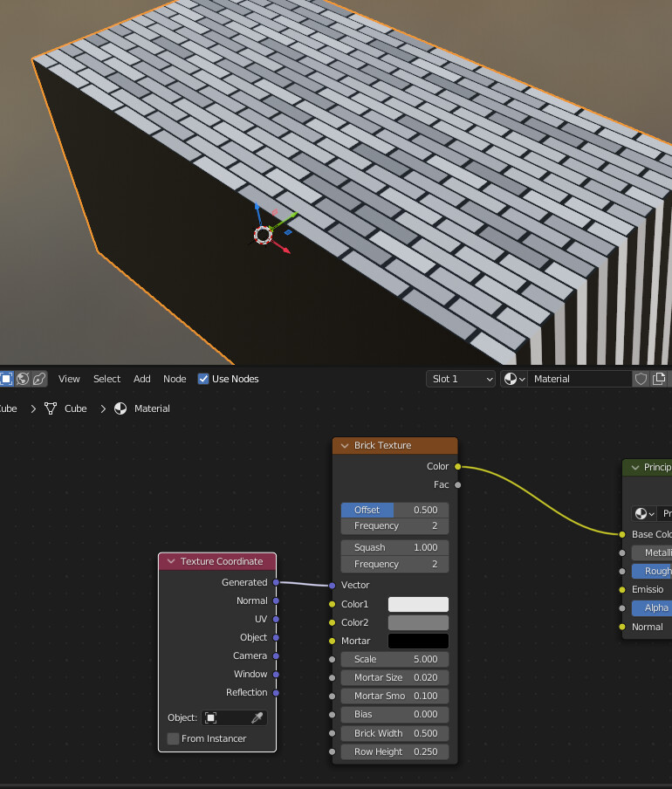This screenshot has height=789, width=672.
Task: Select the Object shader type icon
Action: click(6, 379)
